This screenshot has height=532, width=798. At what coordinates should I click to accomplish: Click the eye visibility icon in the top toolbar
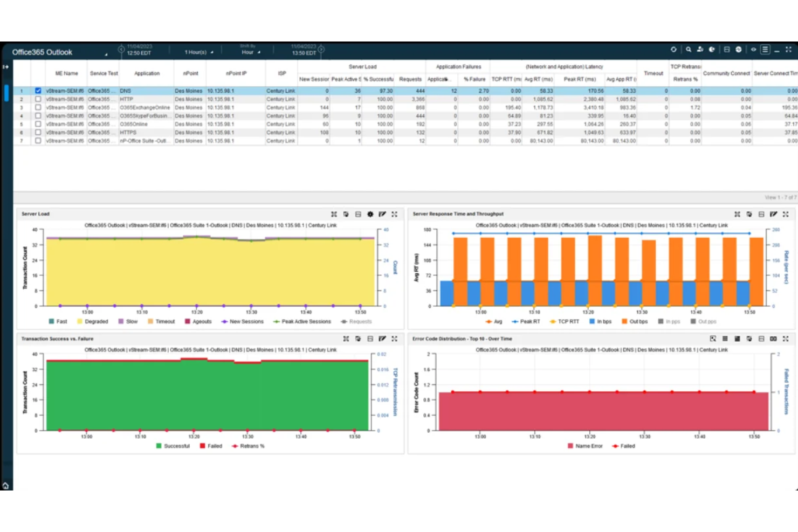pyautogui.click(x=753, y=50)
